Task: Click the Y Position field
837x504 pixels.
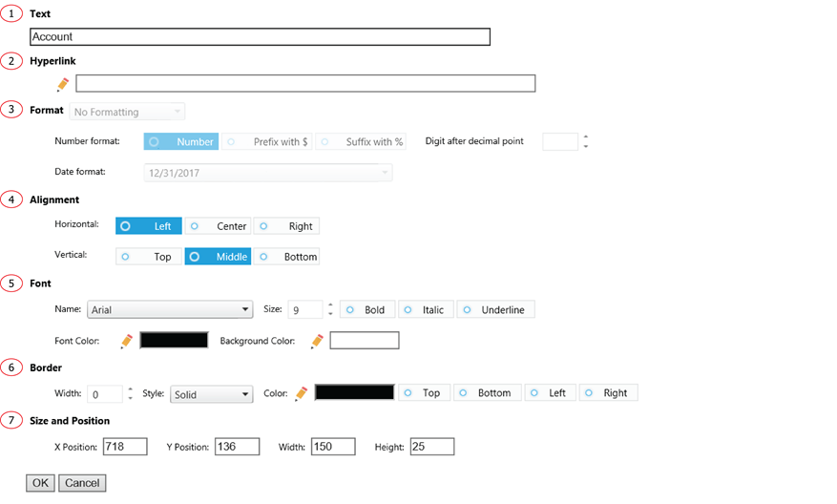Action: pyautogui.click(x=237, y=447)
